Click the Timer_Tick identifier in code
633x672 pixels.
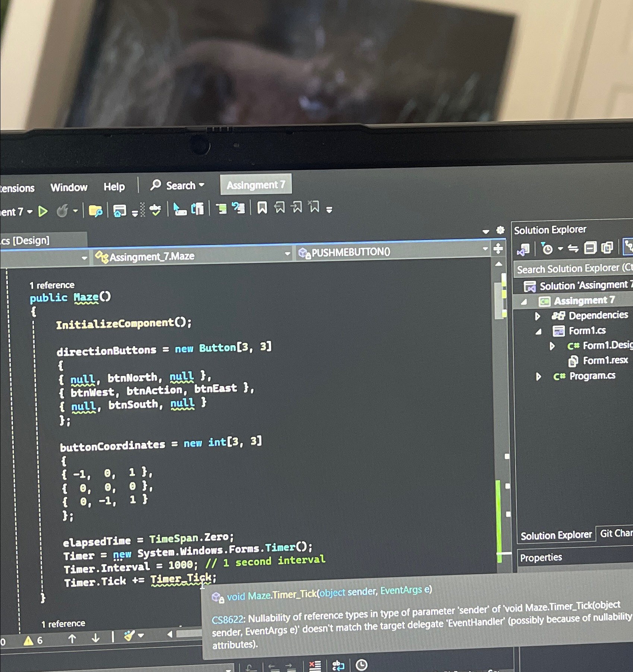tap(181, 579)
